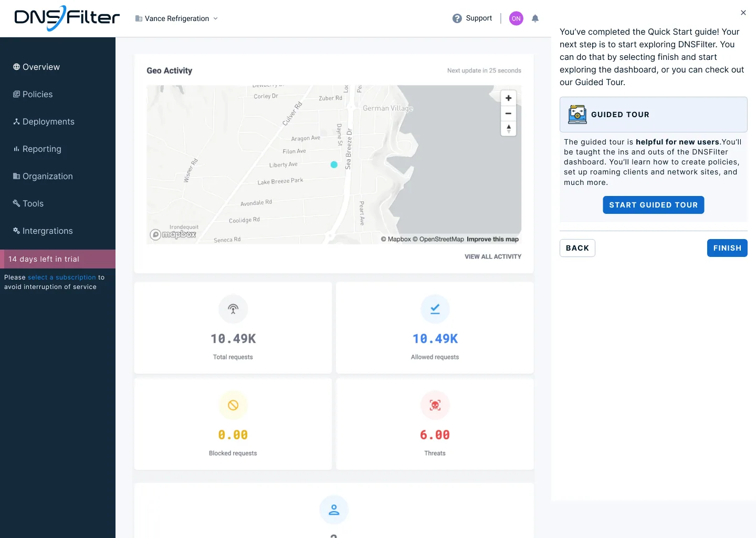Click the Blocked requests prohibited icon
Screen dimensions: 756x538
(233, 405)
